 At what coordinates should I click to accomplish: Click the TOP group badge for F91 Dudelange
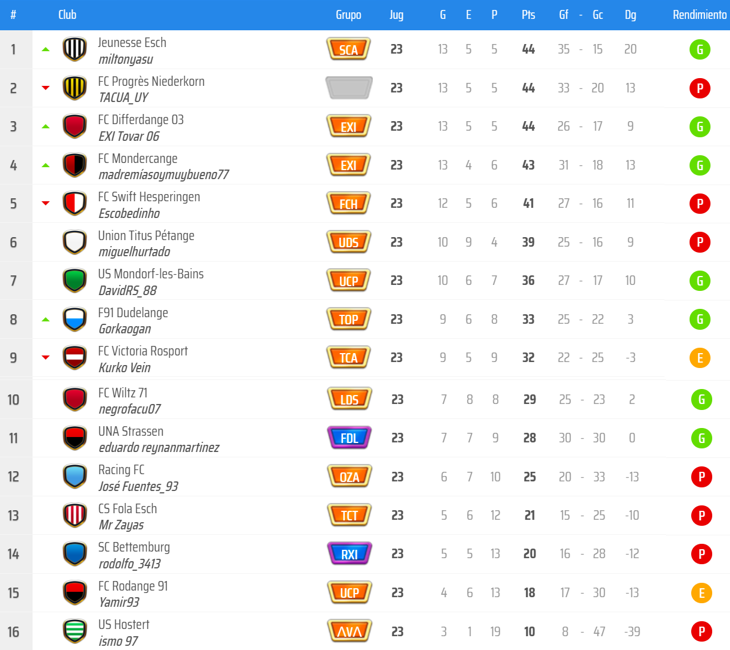(348, 319)
